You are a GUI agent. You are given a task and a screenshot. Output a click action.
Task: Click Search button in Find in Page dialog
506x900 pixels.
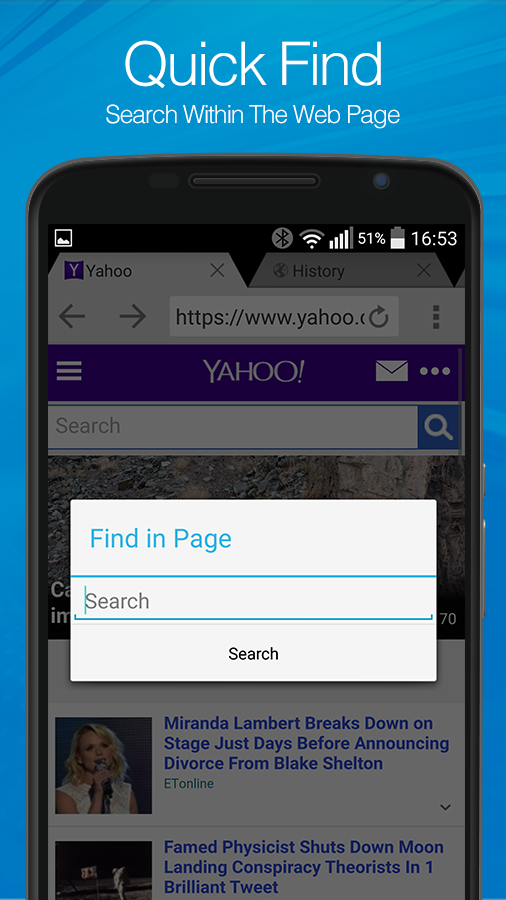point(253,654)
